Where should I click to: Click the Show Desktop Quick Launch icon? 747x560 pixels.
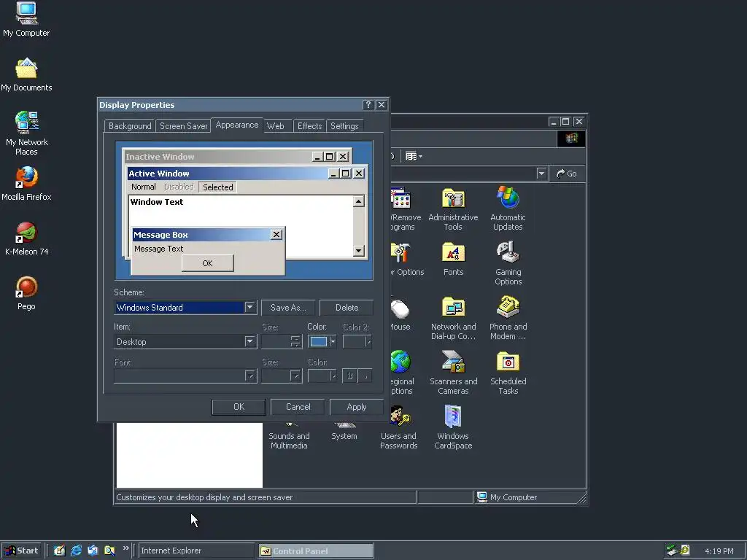pyautogui.click(x=59, y=551)
